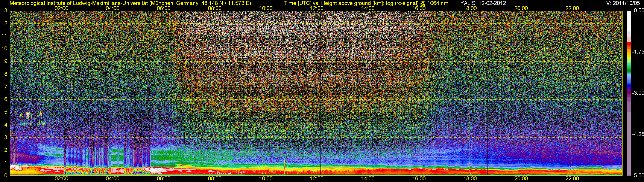Select the 06:00 label on the upper time axis
Screen dimensions: 644x182
(164, 8)
